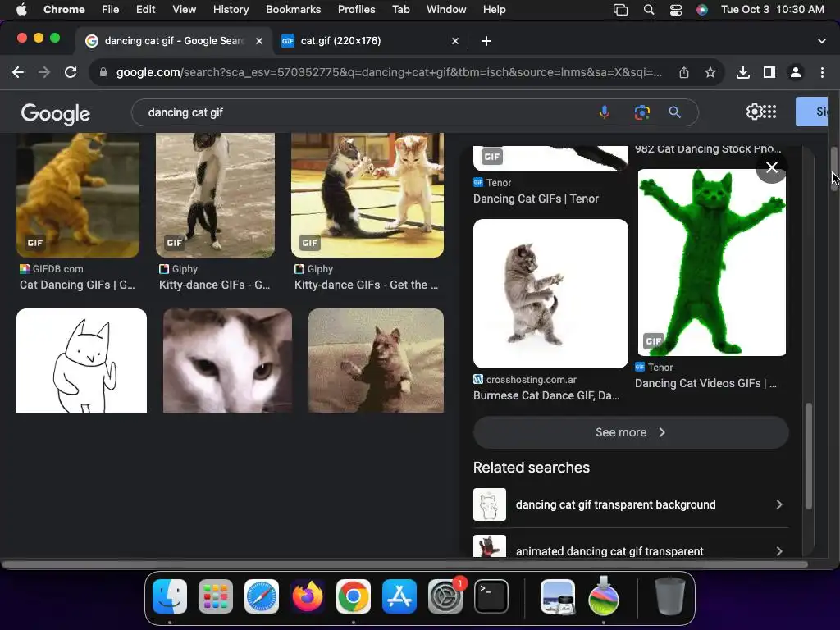
Task: Click the preview panel vertical scrollbar
Action: point(808,455)
